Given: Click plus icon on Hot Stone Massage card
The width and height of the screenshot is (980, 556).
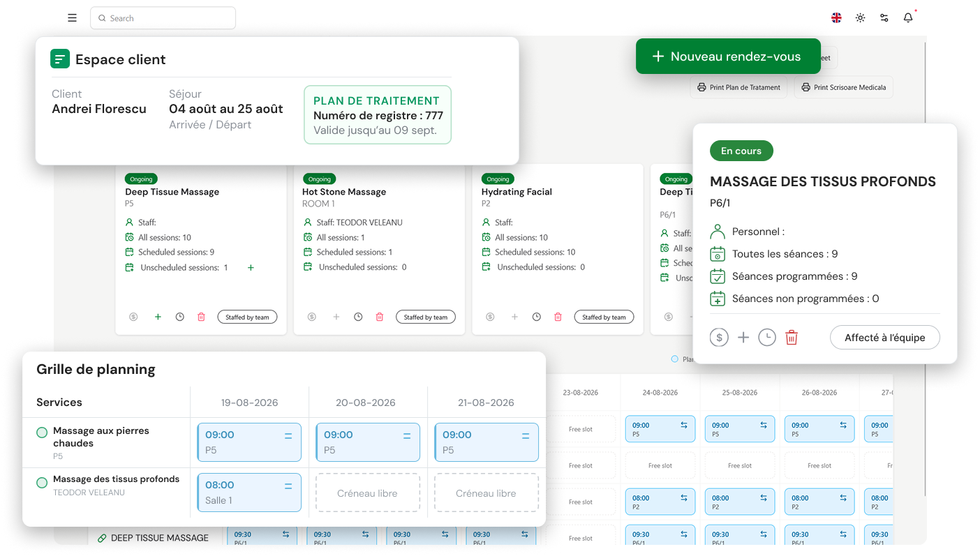Looking at the screenshot, I should (x=336, y=317).
